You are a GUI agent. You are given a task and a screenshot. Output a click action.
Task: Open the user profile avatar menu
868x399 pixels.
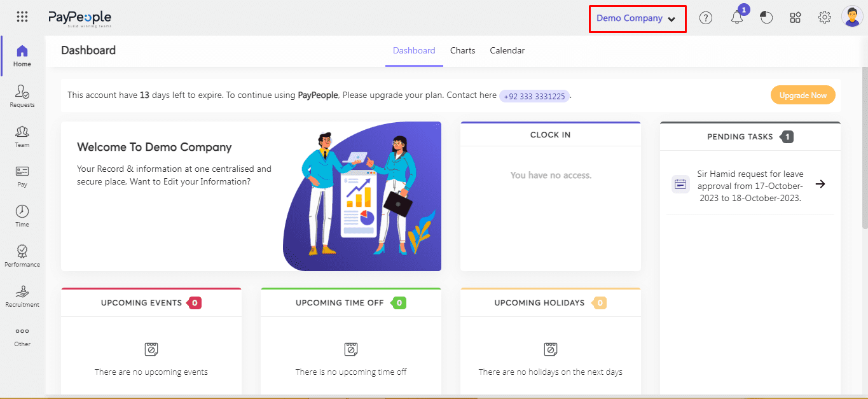click(851, 17)
